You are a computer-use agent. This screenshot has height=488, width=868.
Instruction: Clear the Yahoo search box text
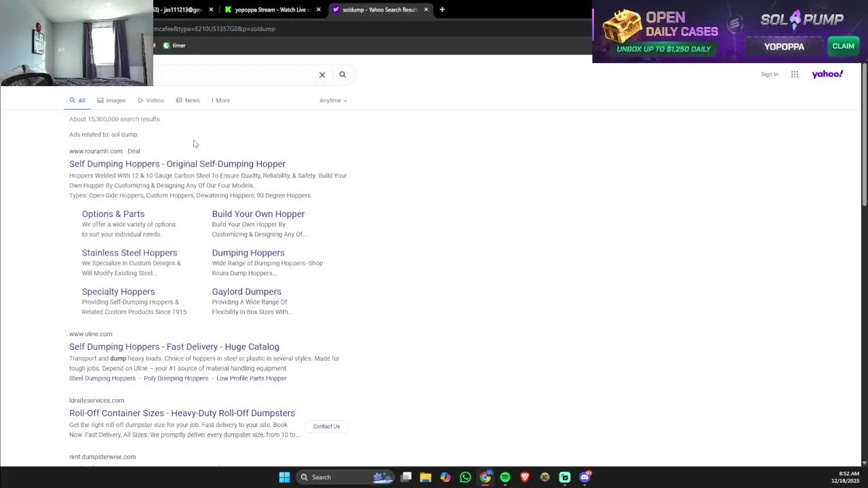pos(322,75)
